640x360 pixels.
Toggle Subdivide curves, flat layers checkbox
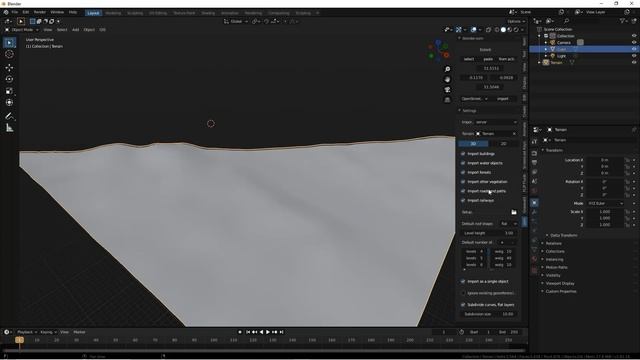[x=463, y=305]
